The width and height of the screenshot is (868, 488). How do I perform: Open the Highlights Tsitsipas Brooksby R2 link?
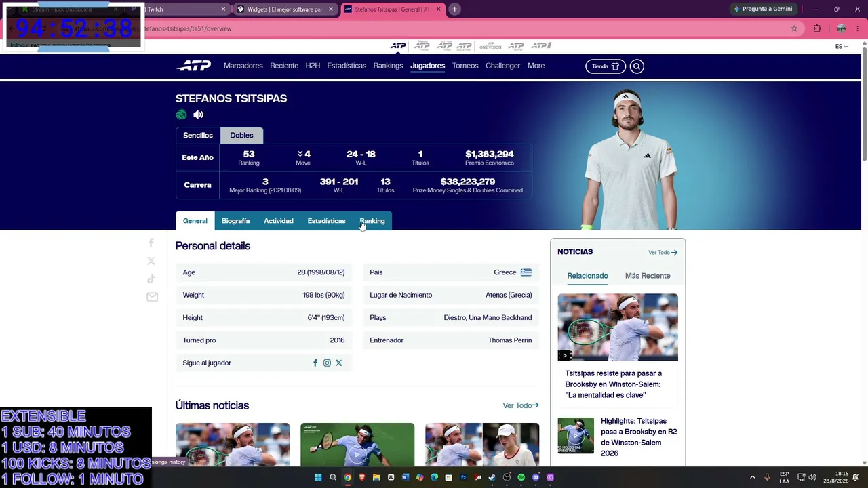(639, 437)
